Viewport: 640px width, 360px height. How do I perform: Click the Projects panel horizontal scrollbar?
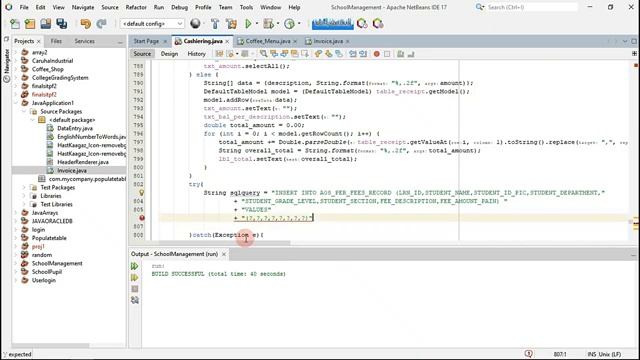[x=51, y=345]
